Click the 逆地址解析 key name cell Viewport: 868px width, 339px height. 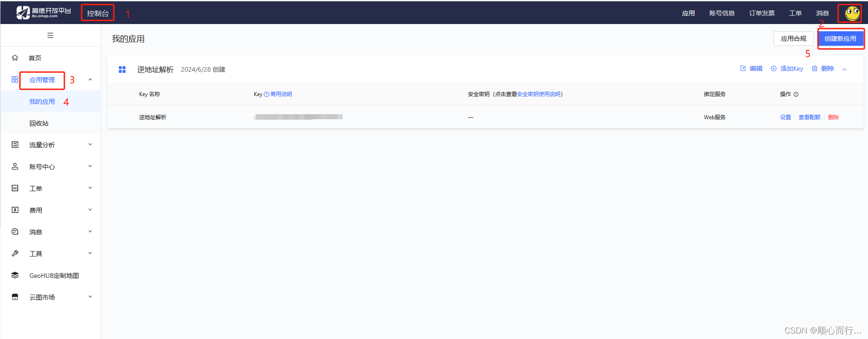coord(153,117)
